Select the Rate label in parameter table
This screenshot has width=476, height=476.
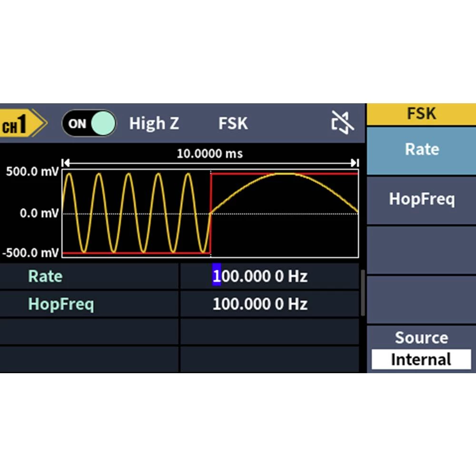tap(45, 277)
